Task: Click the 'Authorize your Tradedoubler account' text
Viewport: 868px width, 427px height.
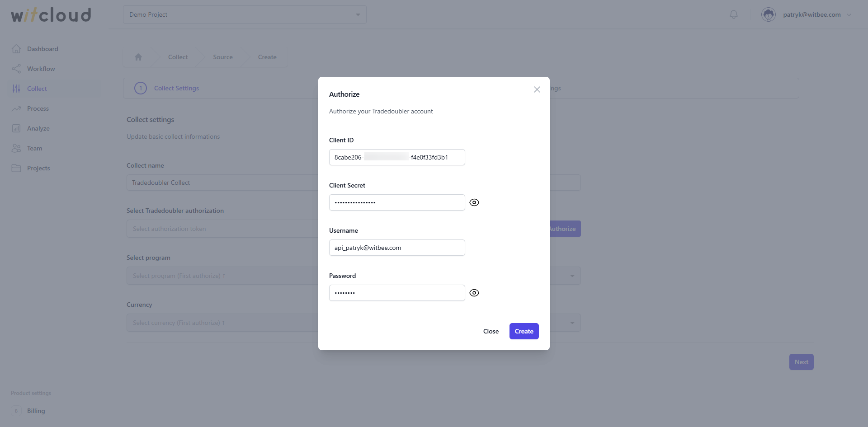Action: (x=381, y=111)
